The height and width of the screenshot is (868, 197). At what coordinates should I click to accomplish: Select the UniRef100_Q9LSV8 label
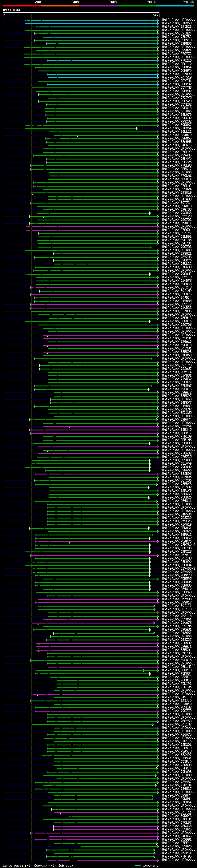tap(177, 101)
